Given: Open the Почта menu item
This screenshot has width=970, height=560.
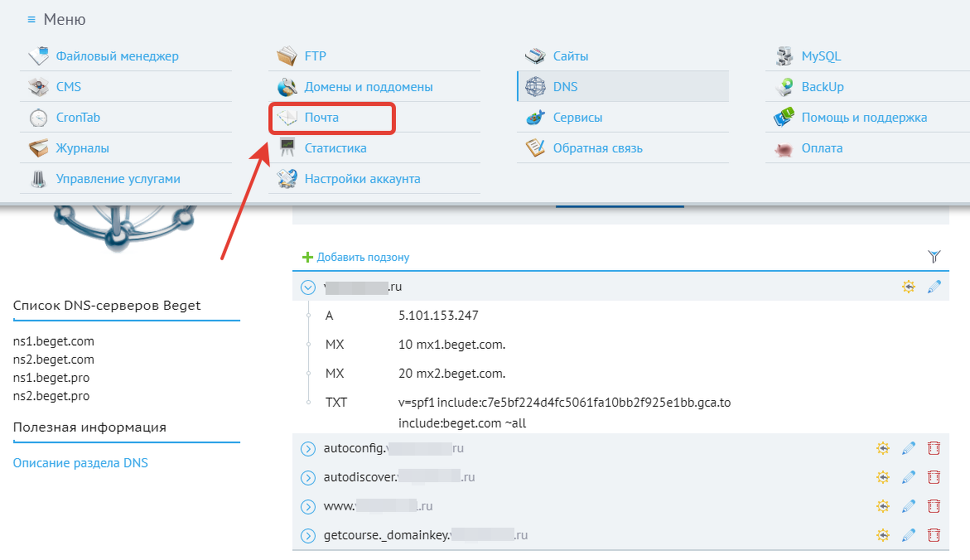Looking at the screenshot, I should (x=321, y=118).
